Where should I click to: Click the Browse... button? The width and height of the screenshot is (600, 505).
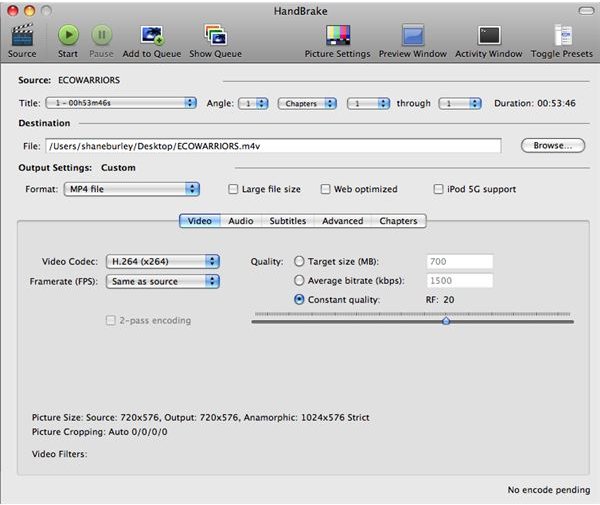pos(553,145)
